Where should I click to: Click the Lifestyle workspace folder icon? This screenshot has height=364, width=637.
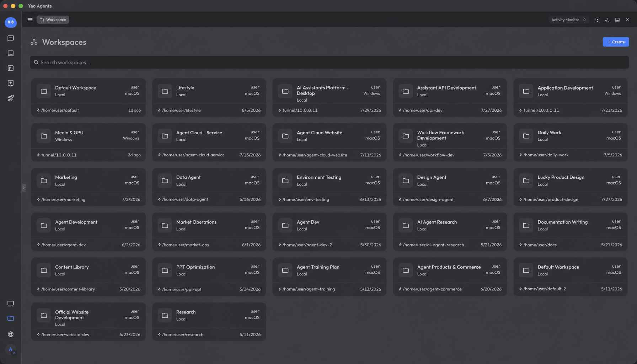tap(165, 91)
